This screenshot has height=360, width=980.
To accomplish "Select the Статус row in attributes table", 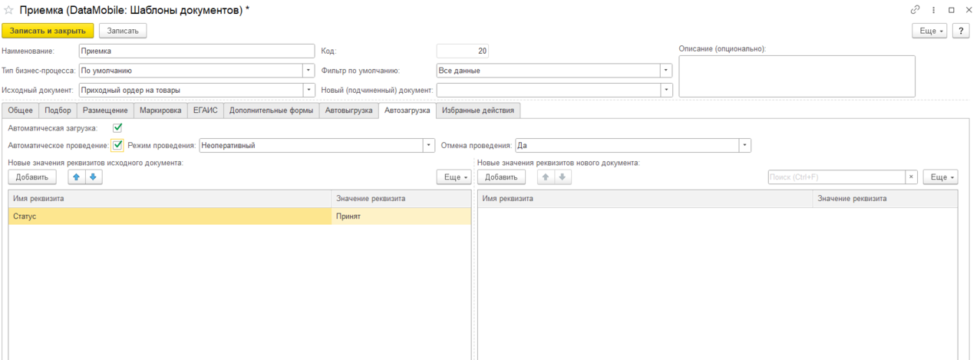I will (239, 216).
